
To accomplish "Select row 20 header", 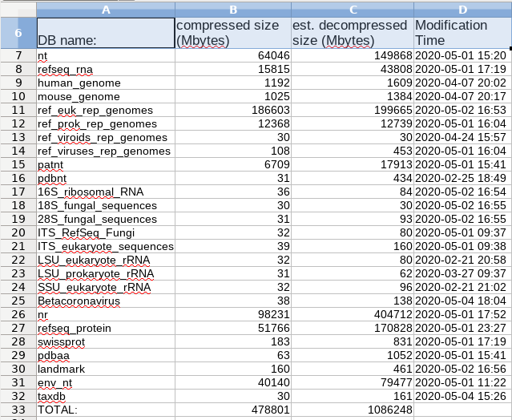I will coord(18,232).
